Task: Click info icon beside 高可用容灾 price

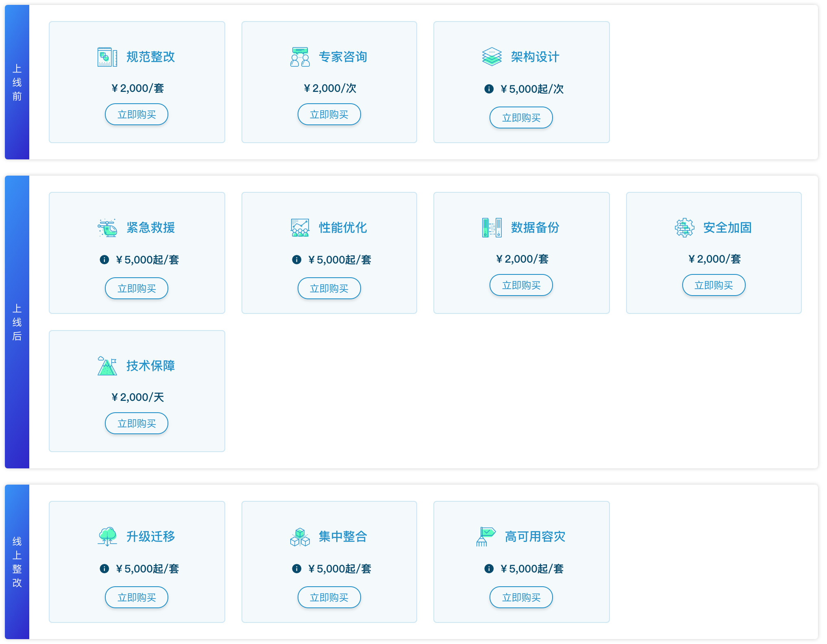Action: point(489,569)
